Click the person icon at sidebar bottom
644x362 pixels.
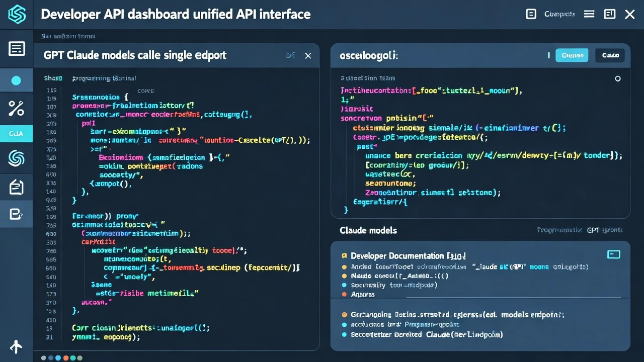(x=17, y=346)
